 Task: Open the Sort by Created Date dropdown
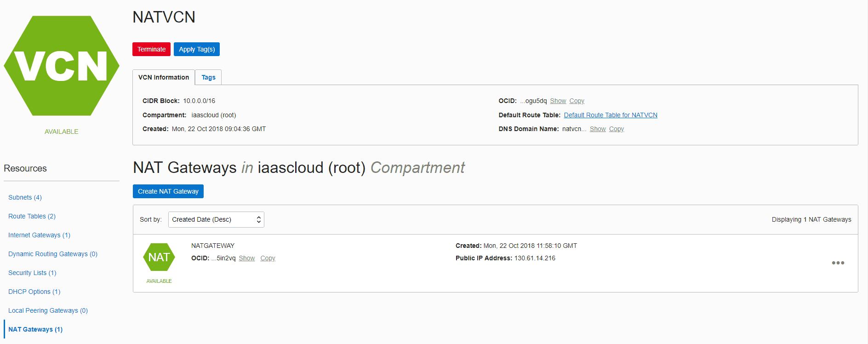216,220
